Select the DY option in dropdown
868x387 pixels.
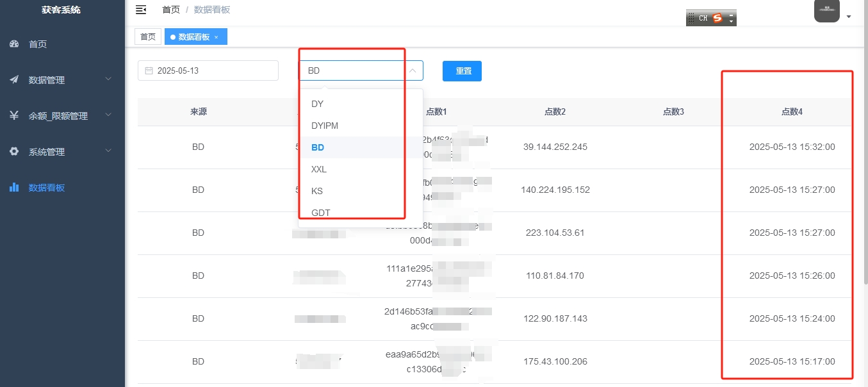317,104
